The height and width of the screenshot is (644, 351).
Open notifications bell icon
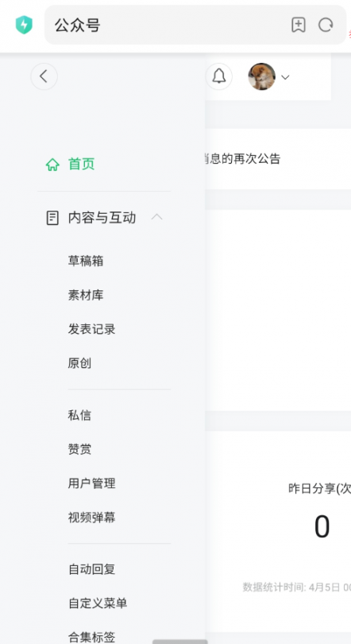[x=219, y=76]
